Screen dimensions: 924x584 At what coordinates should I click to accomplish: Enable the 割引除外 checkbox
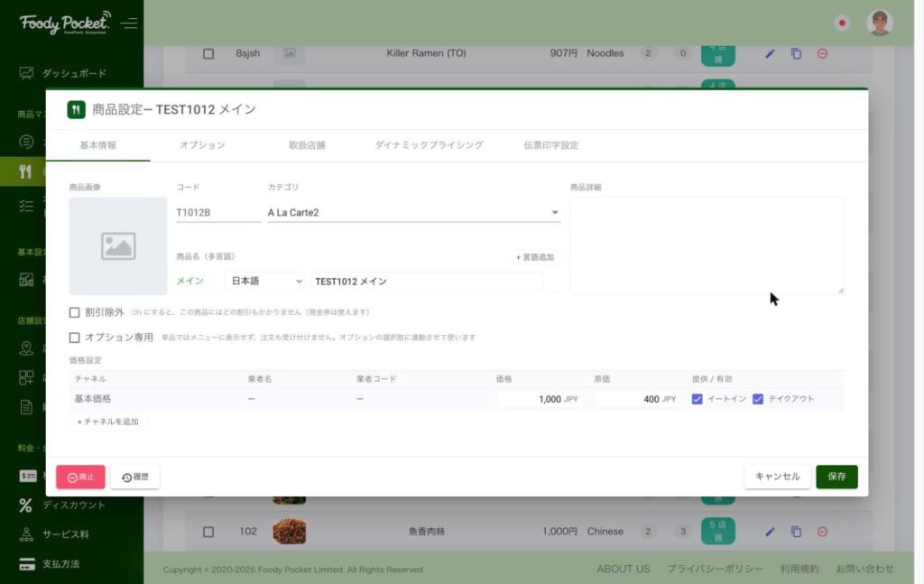[74, 312]
